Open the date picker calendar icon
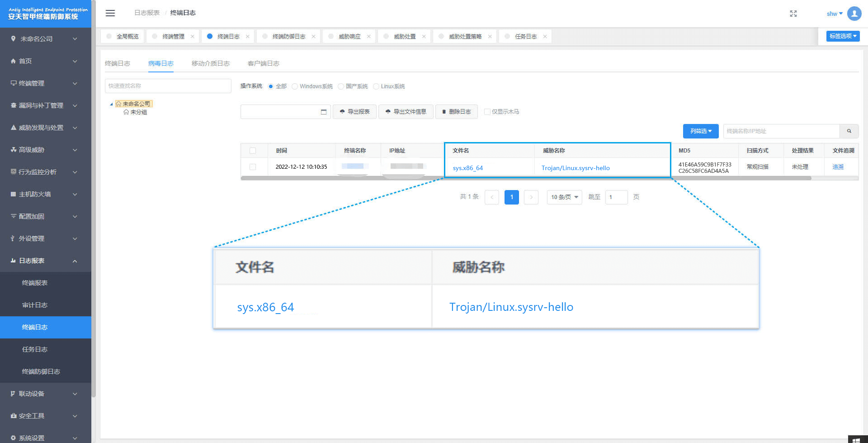The width and height of the screenshot is (868, 443). point(324,112)
